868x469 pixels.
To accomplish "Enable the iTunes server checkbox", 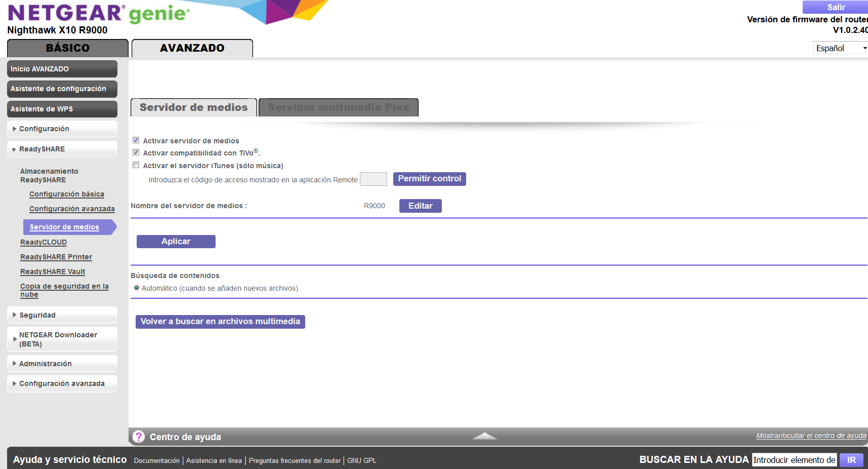I will [x=136, y=165].
